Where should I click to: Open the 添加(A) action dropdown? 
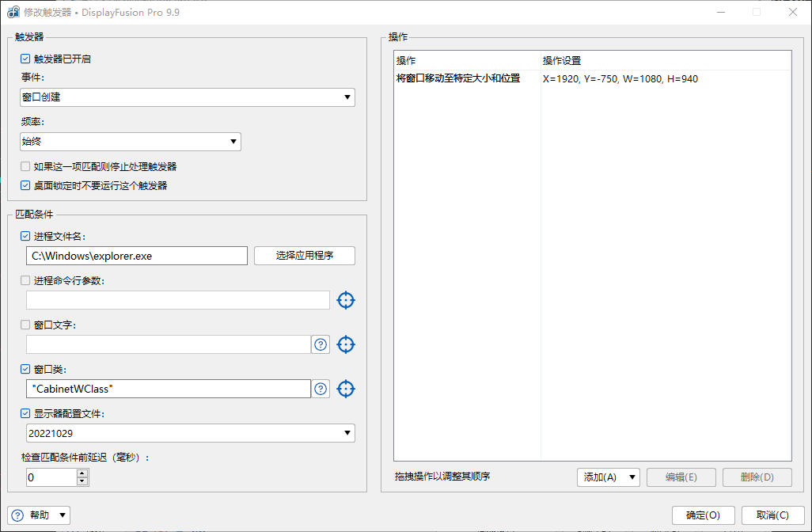608,477
